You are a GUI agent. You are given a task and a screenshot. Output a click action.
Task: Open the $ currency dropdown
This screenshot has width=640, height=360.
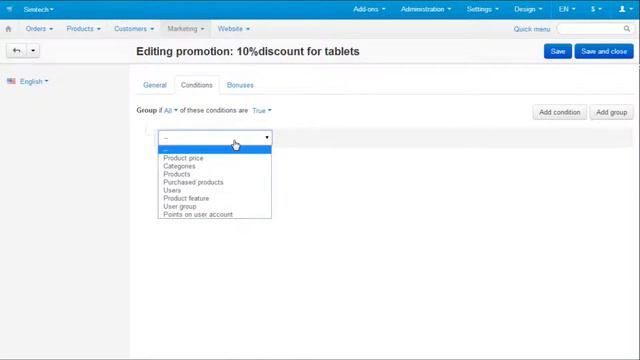pos(596,9)
